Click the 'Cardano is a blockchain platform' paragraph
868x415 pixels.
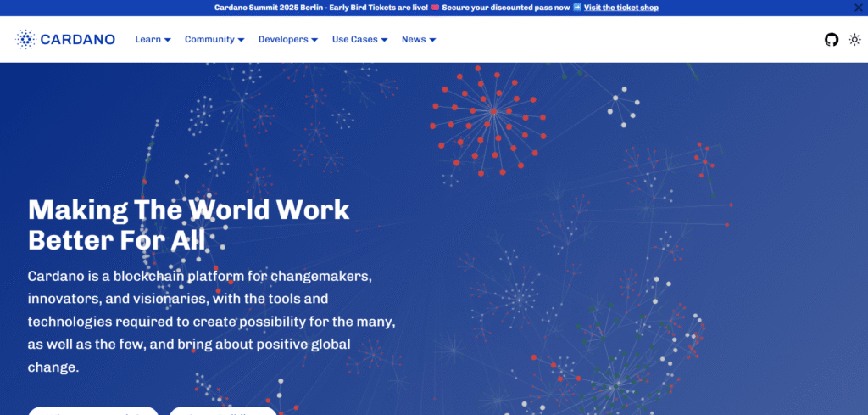[x=211, y=322]
